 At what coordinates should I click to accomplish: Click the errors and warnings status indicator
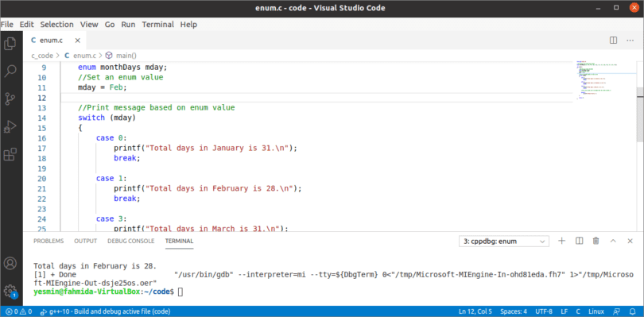(19, 311)
